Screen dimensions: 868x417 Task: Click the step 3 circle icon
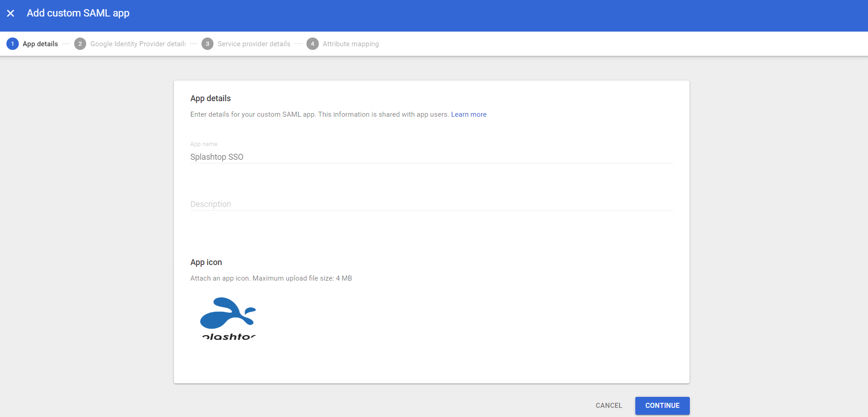tap(207, 44)
